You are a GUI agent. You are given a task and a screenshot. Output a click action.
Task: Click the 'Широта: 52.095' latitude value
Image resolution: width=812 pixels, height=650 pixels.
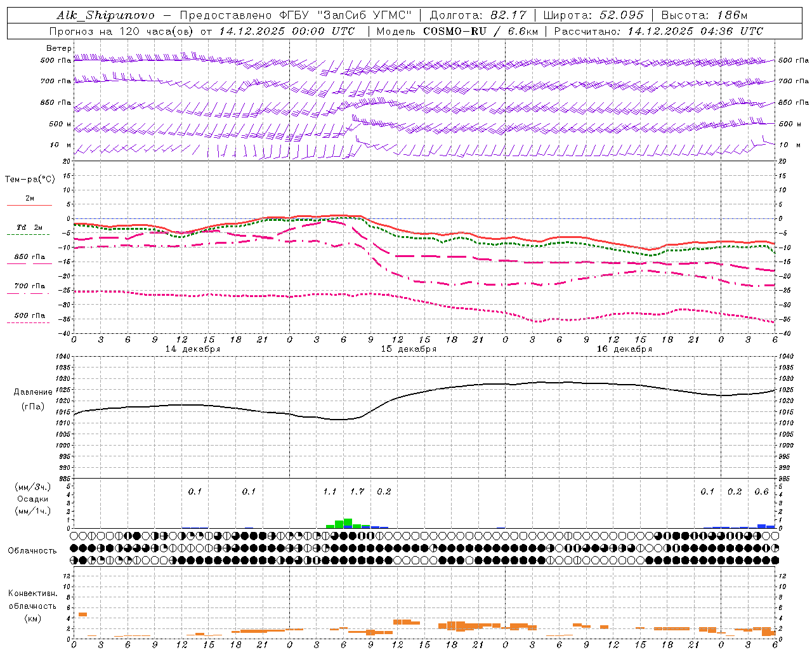[594, 15]
